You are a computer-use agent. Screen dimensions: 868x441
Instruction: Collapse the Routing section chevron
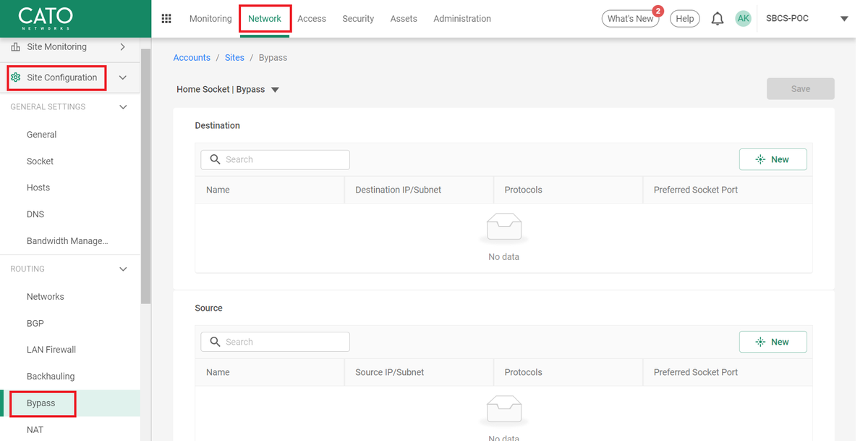pos(123,269)
